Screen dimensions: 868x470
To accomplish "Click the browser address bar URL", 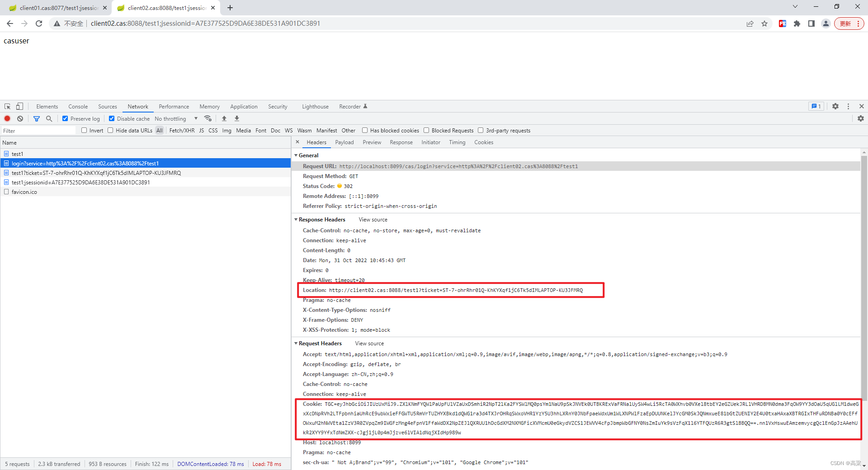I will (205, 23).
